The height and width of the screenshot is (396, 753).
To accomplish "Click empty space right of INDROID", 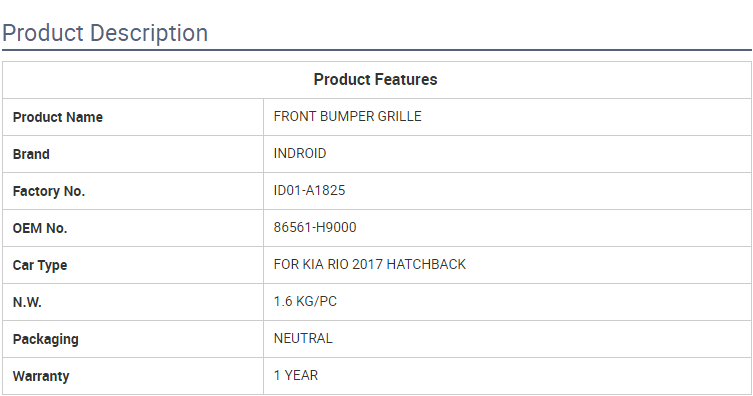I will coord(538,154).
